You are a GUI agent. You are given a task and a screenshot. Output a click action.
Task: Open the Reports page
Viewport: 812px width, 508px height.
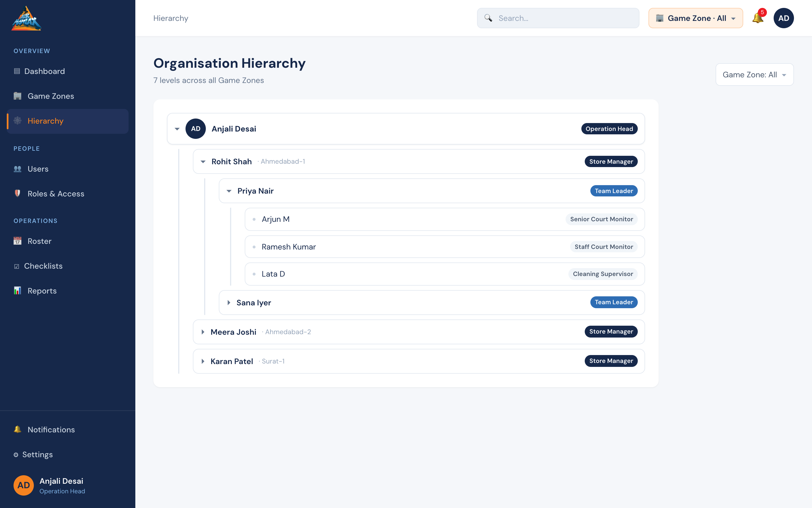(67, 291)
